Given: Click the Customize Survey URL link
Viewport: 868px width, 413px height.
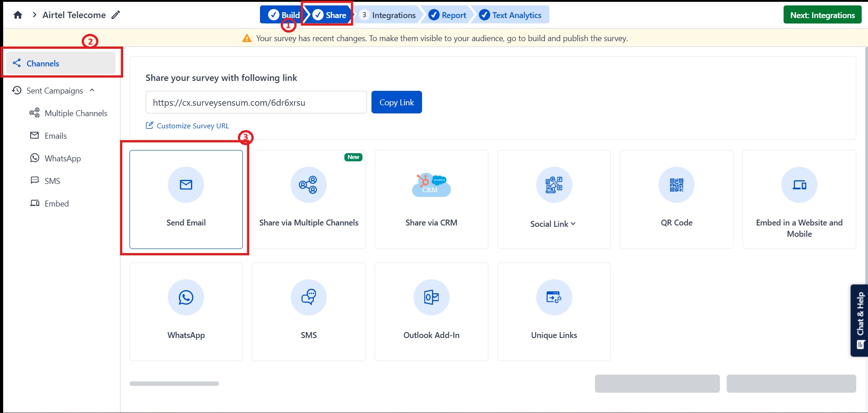Looking at the screenshot, I should 192,126.
